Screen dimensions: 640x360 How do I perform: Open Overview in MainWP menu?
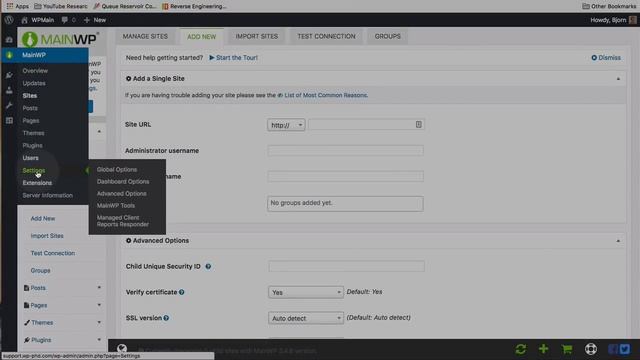click(35, 71)
